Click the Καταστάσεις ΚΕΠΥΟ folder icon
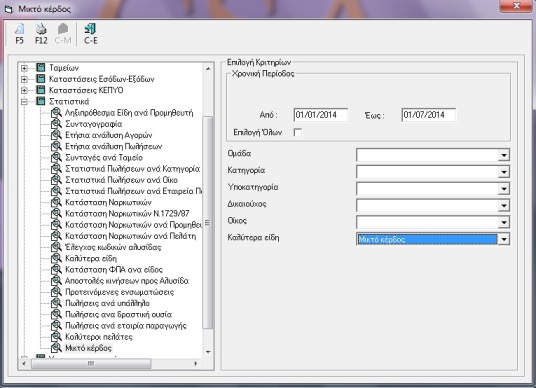 tap(40, 90)
